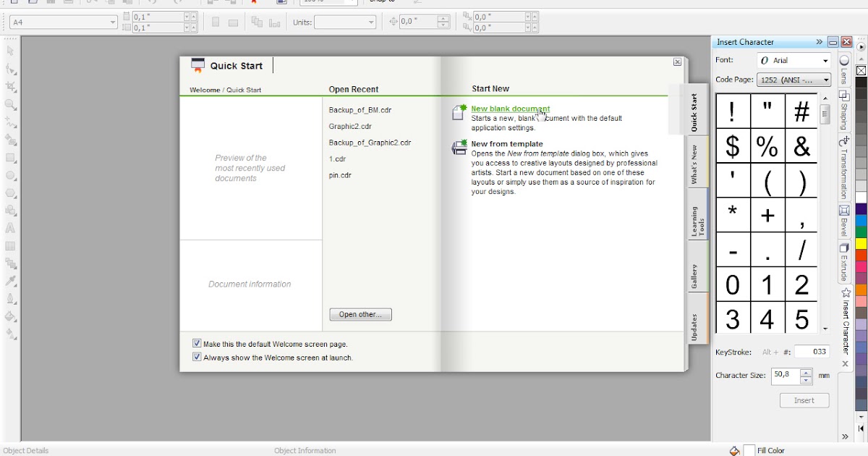Open the Units dropdown
Viewport: 868px width, 456px height.
click(372, 22)
